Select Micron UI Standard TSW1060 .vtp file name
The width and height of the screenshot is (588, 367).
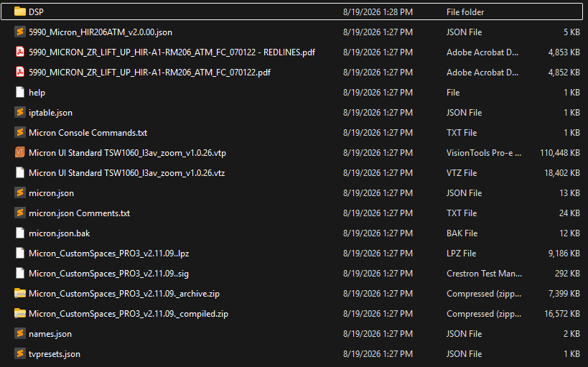(x=128, y=153)
